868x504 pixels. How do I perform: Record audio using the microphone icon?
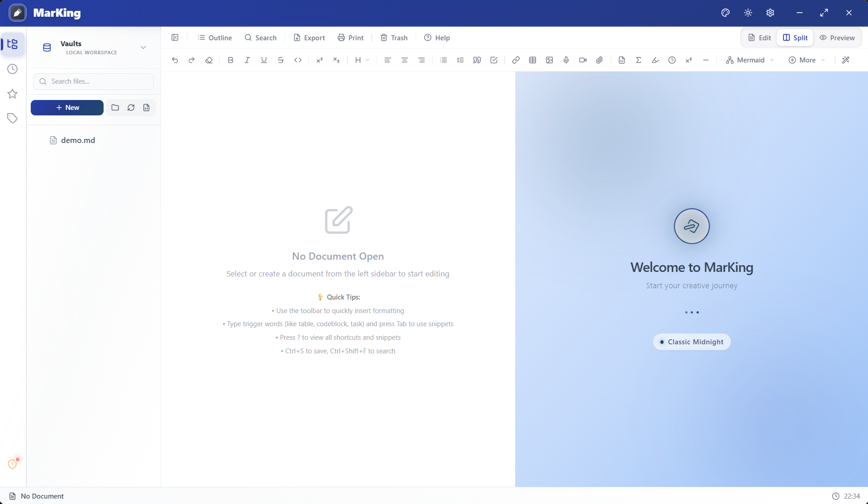pos(565,60)
